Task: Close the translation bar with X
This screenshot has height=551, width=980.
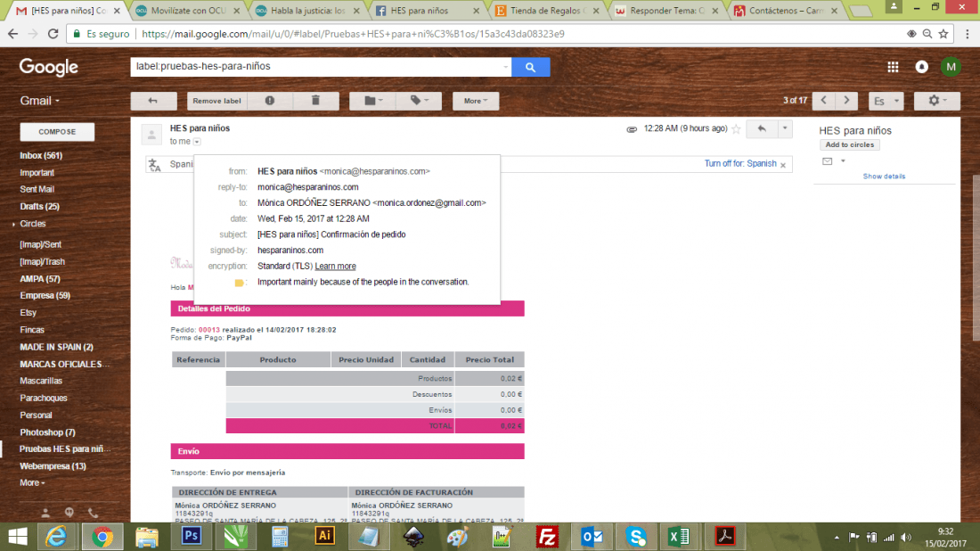Action: pyautogui.click(x=783, y=165)
